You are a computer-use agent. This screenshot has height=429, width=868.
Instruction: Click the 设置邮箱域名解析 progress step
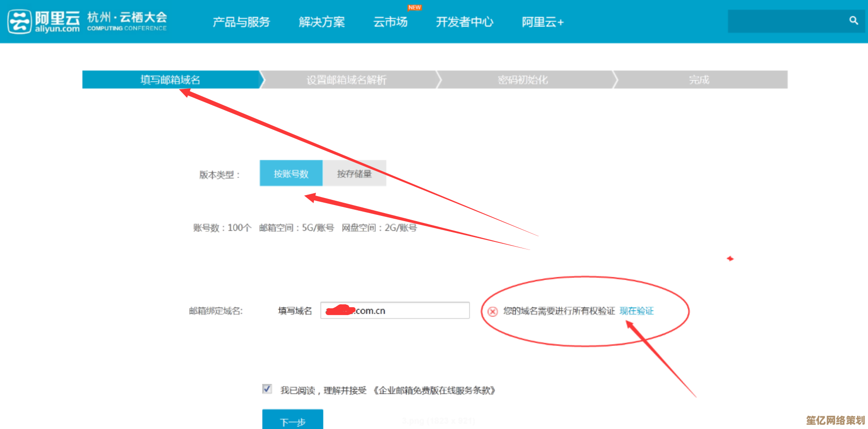347,80
